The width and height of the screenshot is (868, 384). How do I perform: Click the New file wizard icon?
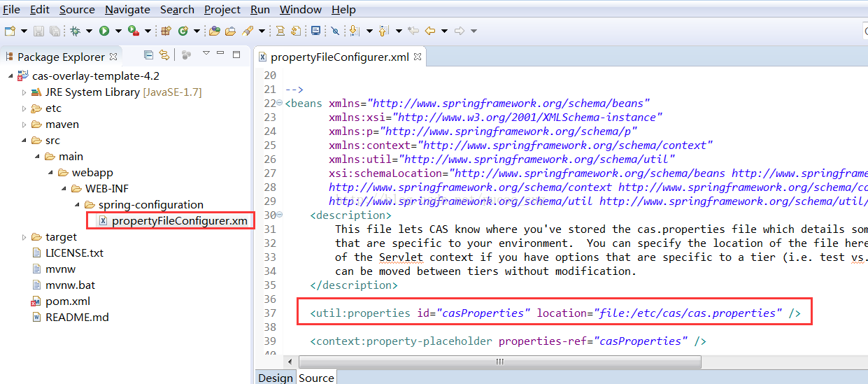(x=10, y=31)
